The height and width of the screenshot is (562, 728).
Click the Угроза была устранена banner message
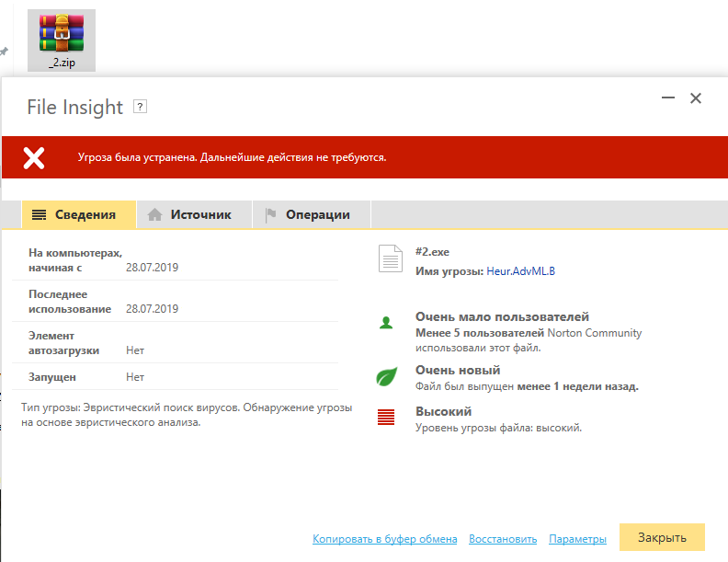233,157
